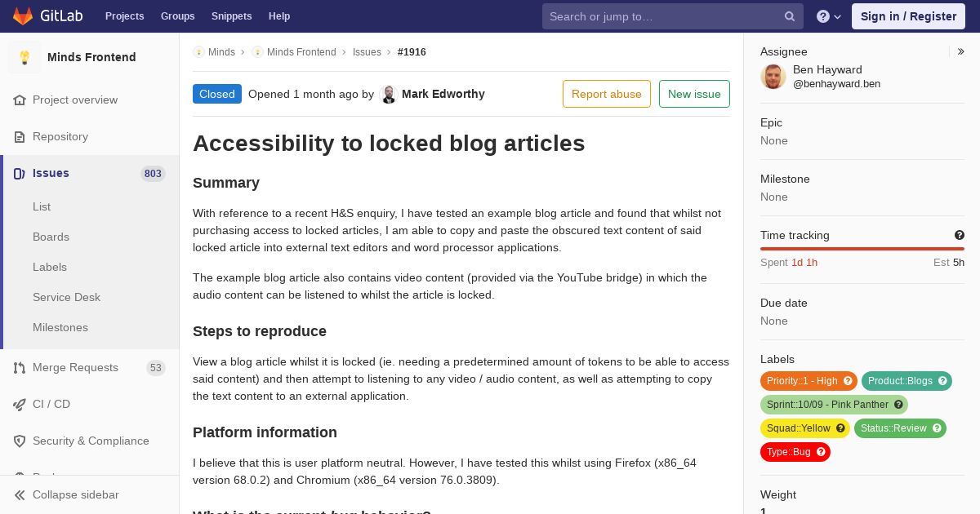This screenshot has height=514, width=980.
Task: Click the Type::Bug label help icon
Action: click(x=821, y=452)
